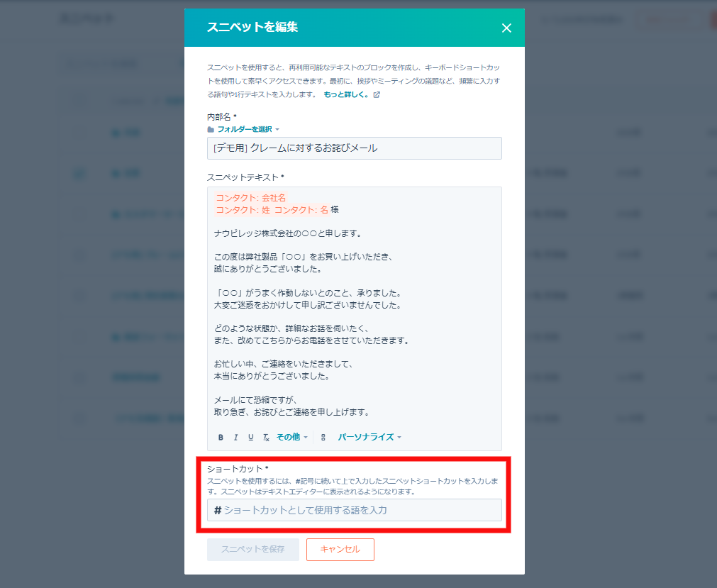Screen dimensions: 717x588
Task: Click the external link icon after もっと詳しく
Action: tap(377, 94)
